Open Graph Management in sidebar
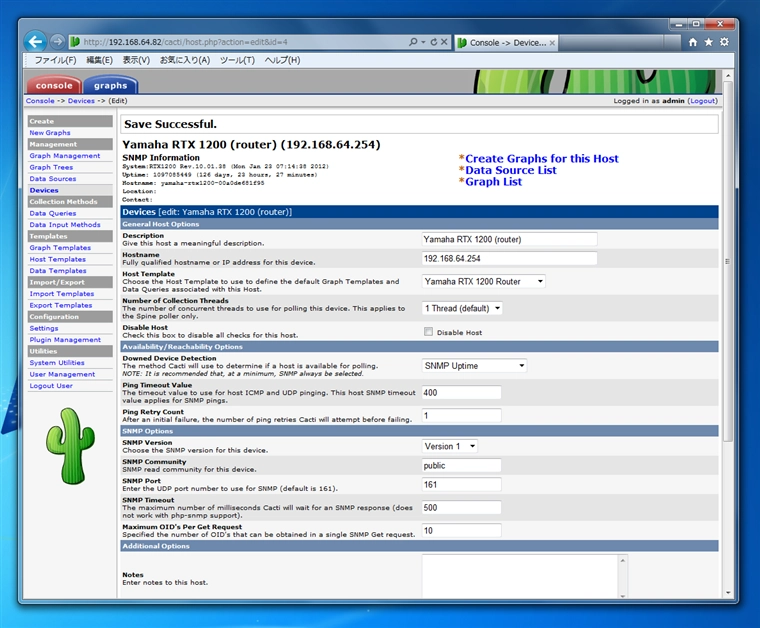 click(x=65, y=156)
